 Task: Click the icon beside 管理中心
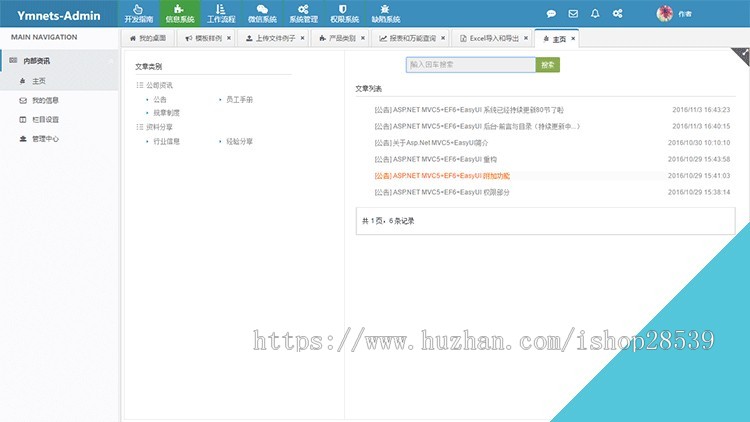[x=22, y=139]
